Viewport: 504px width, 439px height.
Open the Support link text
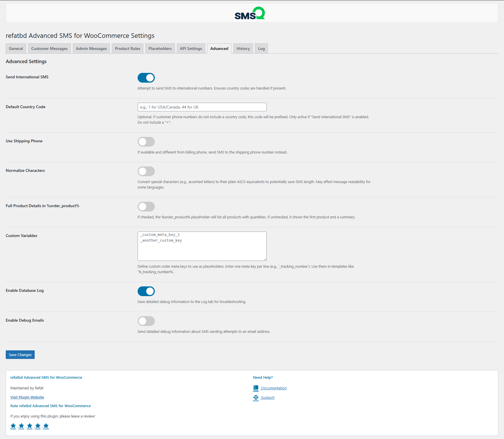point(267,398)
